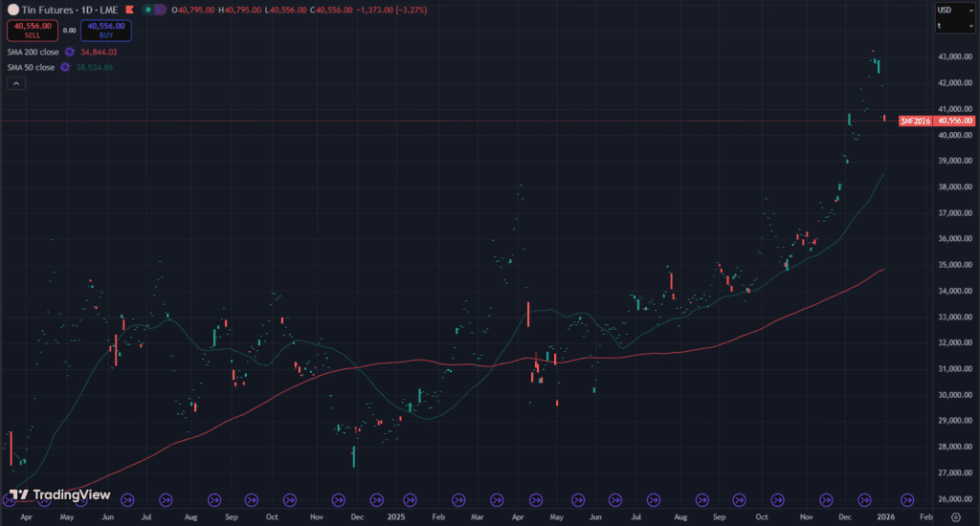Click the red 40,556.00 price axis label

[955, 121]
